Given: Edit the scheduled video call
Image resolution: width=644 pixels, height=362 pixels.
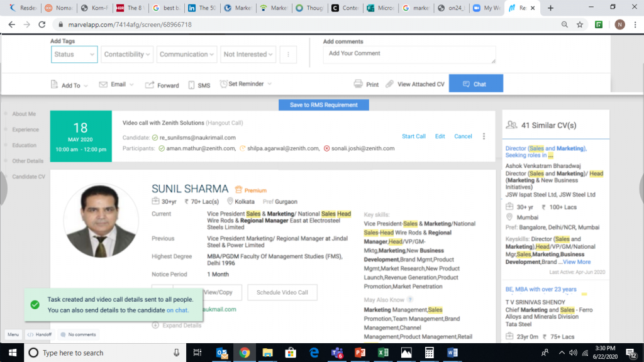Looking at the screenshot, I should point(440,136).
